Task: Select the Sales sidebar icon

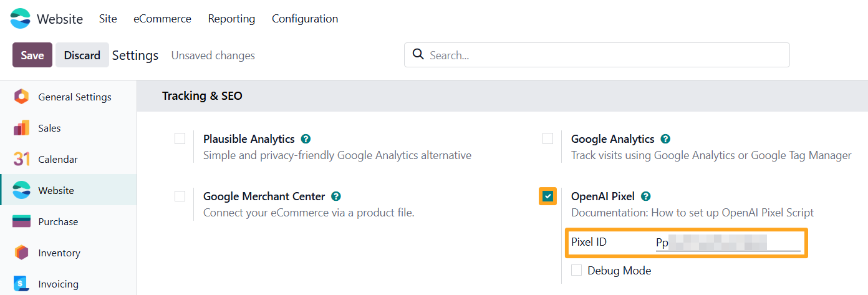Action: pyautogui.click(x=21, y=128)
